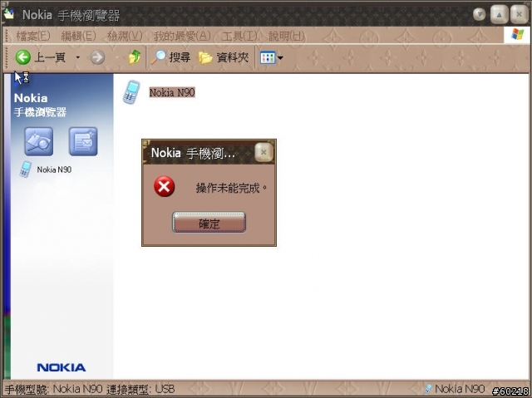Image resolution: width=532 pixels, height=398 pixels.
Task: Open the 檔案(F) menu
Action: tap(33, 36)
